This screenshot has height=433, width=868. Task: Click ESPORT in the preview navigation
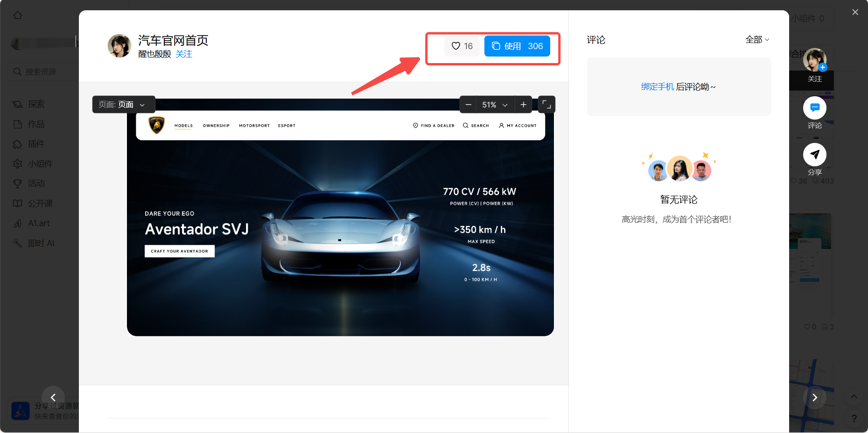[x=287, y=126]
